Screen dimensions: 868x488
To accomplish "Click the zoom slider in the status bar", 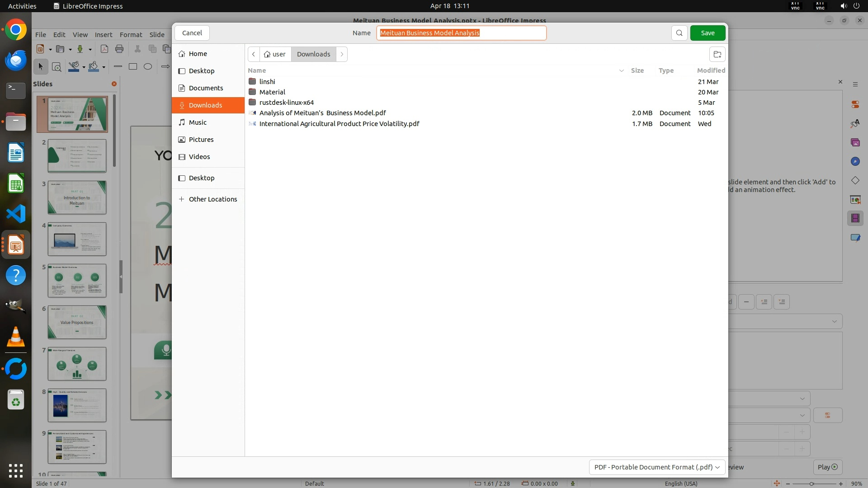I will click(811, 483).
